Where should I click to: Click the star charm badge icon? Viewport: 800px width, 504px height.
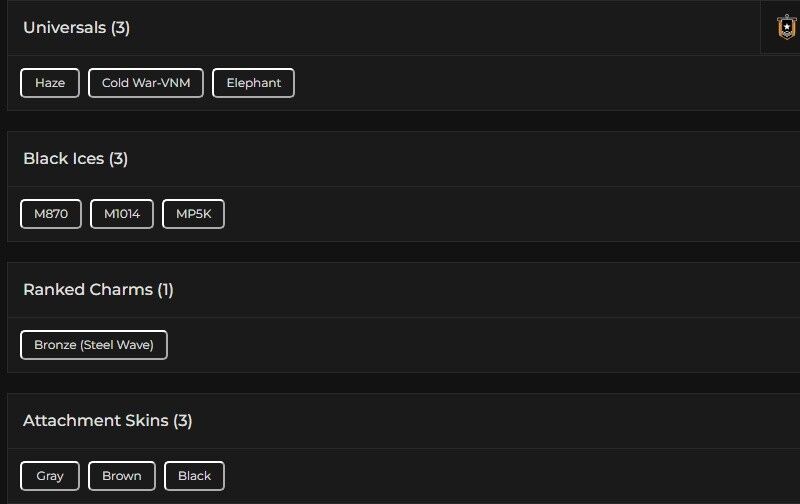pyautogui.click(x=787, y=27)
